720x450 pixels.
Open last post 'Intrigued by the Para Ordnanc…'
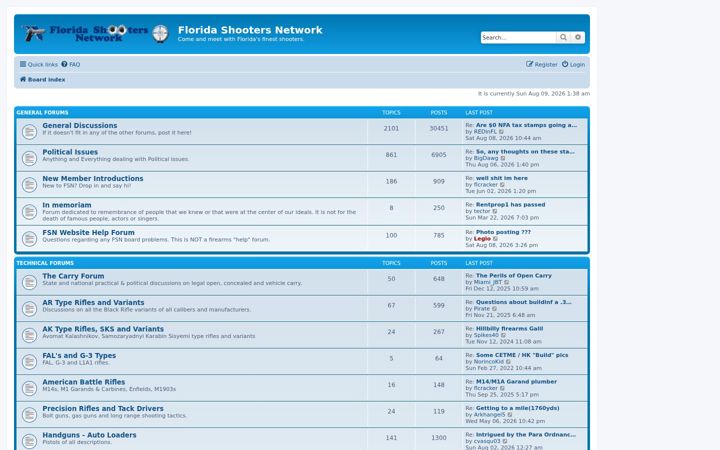click(x=525, y=434)
